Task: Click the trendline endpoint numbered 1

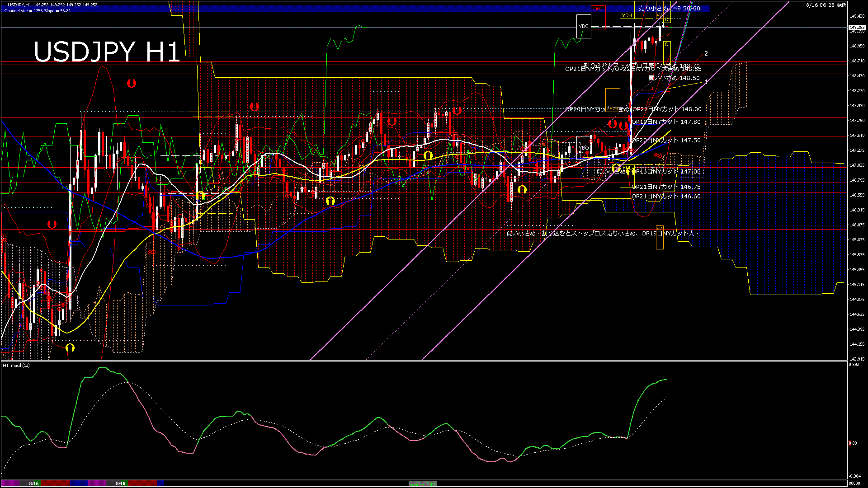Action: [x=706, y=82]
